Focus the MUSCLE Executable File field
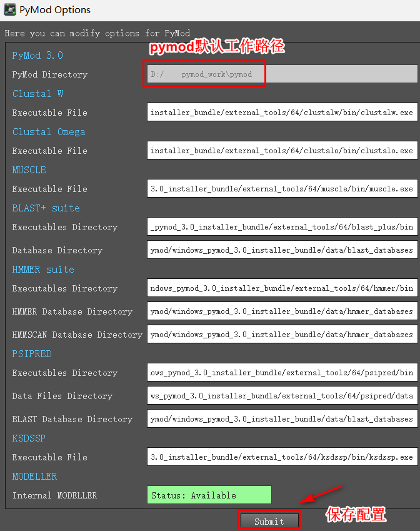Viewport: 420px width, 531px height. (x=282, y=189)
